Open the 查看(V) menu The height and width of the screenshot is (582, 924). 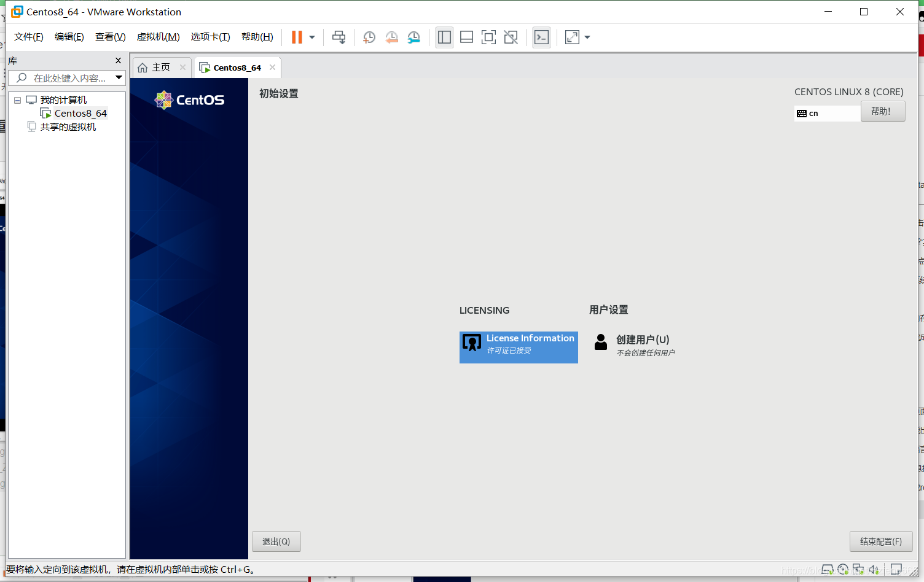point(111,37)
